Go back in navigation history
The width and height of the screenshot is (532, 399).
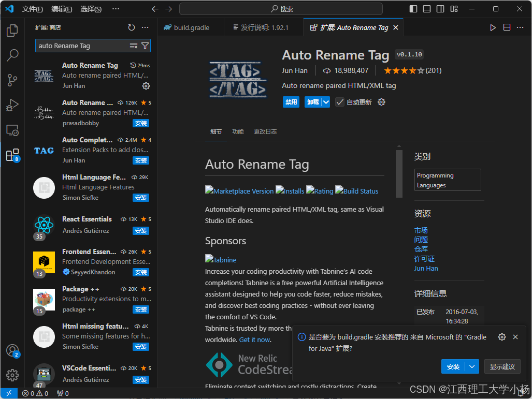[155, 9]
